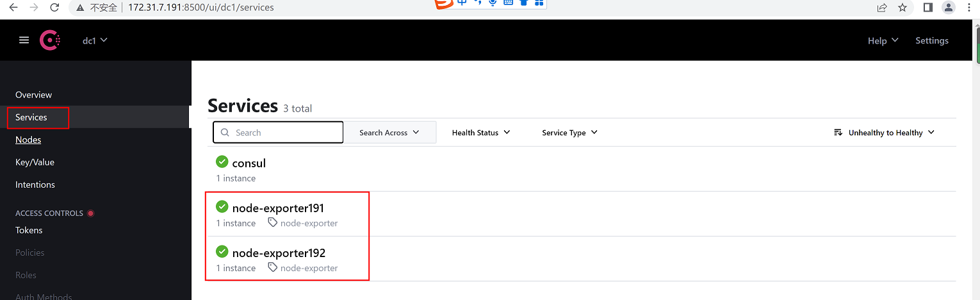Click tag icon in node-exporter191 row

click(x=273, y=222)
